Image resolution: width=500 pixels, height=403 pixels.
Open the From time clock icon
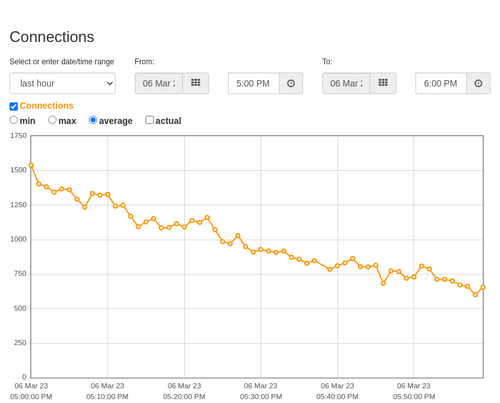point(291,83)
